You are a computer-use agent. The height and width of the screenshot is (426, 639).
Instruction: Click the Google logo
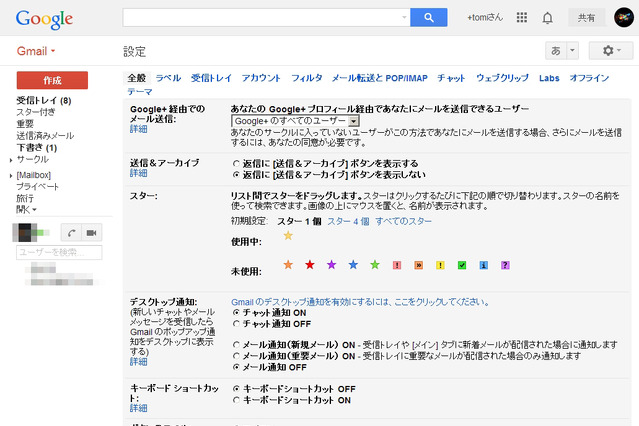click(x=44, y=19)
